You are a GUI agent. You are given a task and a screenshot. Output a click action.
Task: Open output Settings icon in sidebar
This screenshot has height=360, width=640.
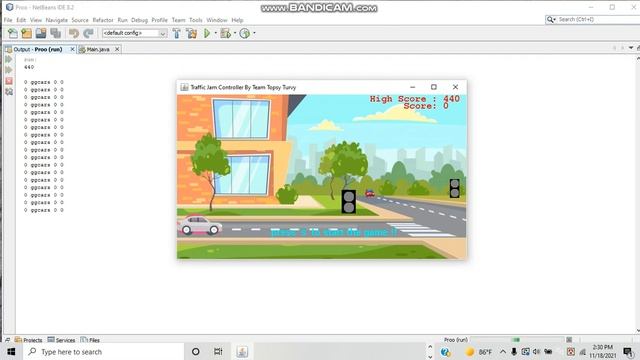coord(9,92)
